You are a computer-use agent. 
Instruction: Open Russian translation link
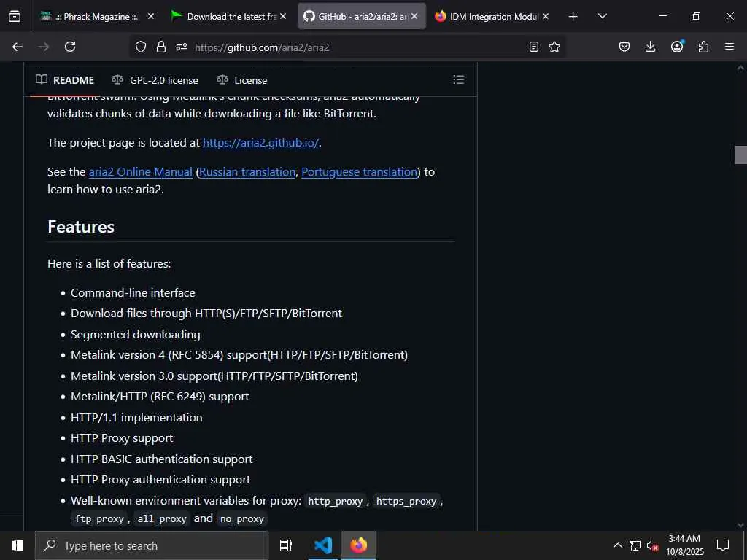point(247,172)
